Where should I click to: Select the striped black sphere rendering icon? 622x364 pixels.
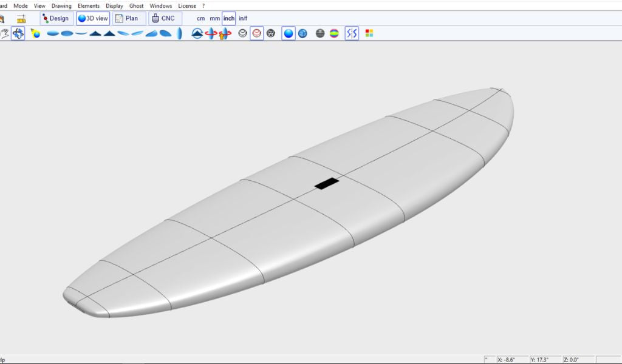coord(320,33)
